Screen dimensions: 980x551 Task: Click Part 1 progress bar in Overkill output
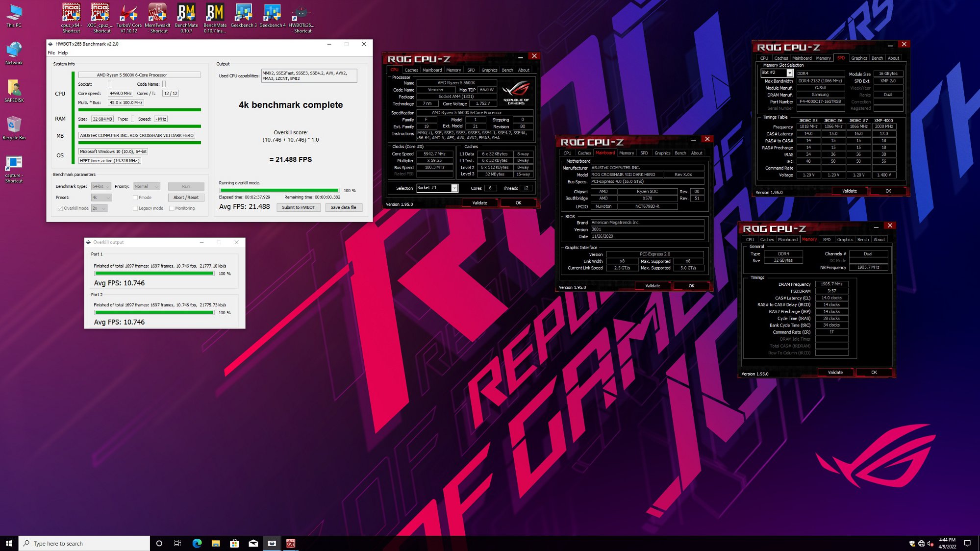click(154, 274)
